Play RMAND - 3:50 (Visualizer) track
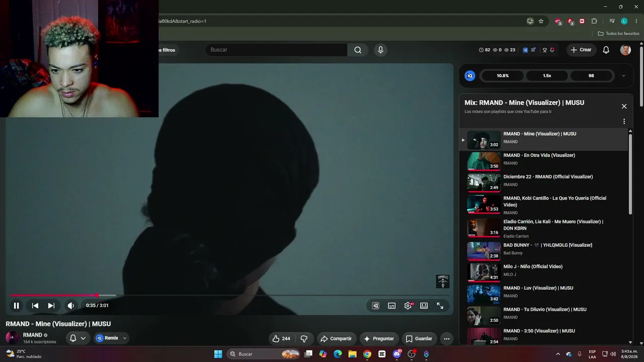Screen dimensions: 644x362 543,336
